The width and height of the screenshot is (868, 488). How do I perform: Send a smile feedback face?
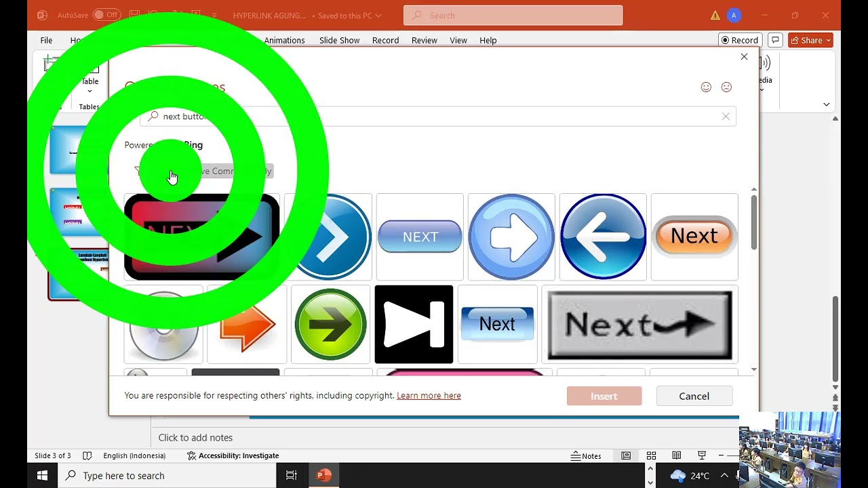(706, 87)
